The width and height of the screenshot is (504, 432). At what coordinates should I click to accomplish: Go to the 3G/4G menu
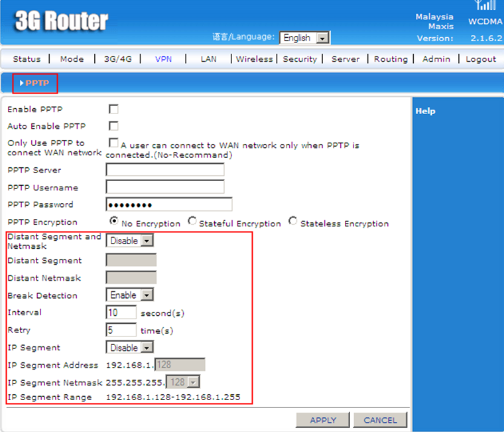point(118,59)
